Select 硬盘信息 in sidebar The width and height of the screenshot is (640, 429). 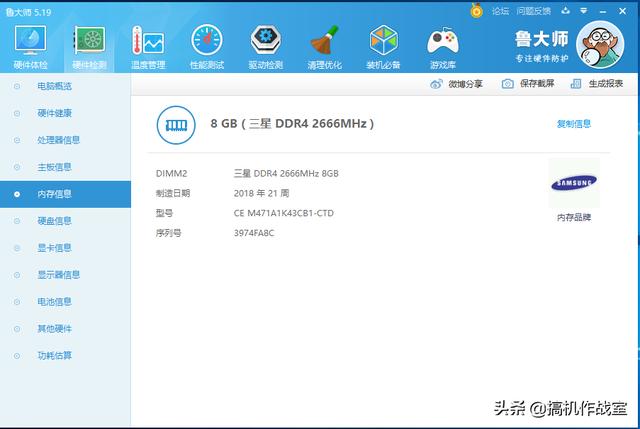point(65,221)
